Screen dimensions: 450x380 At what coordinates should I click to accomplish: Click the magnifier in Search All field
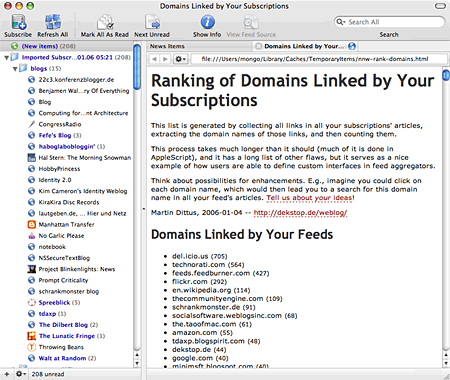[x=340, y=22]
